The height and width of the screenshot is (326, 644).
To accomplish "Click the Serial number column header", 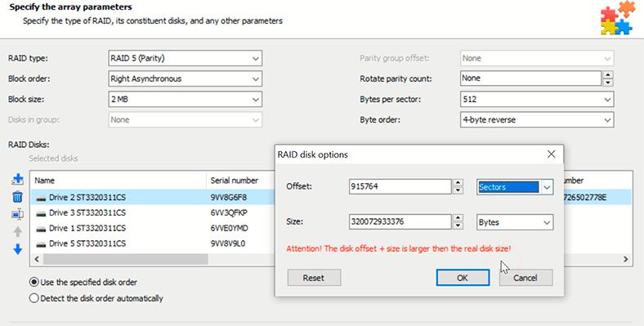I will tap(240, 181).
